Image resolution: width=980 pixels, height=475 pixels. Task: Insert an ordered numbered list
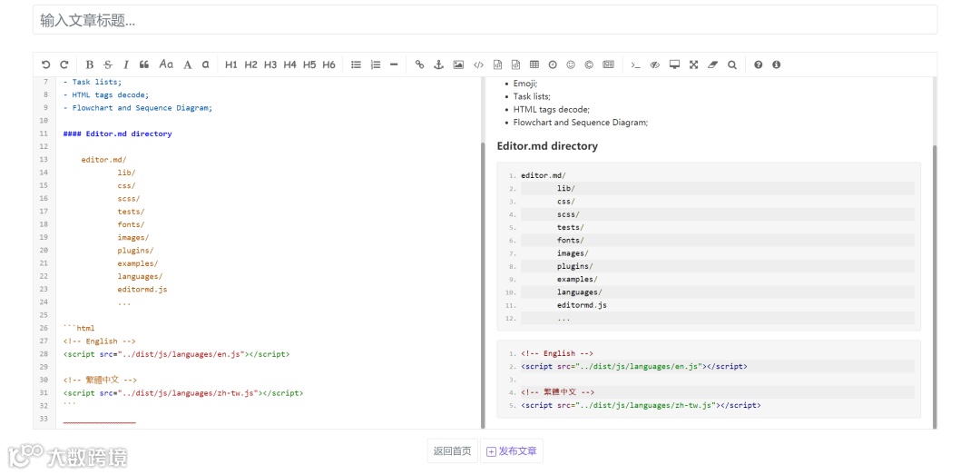coord(375,64)
